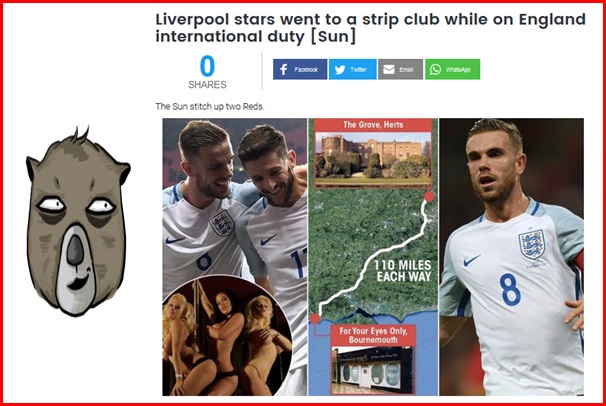Click the player photo wearing number 8

click(511, 257)
